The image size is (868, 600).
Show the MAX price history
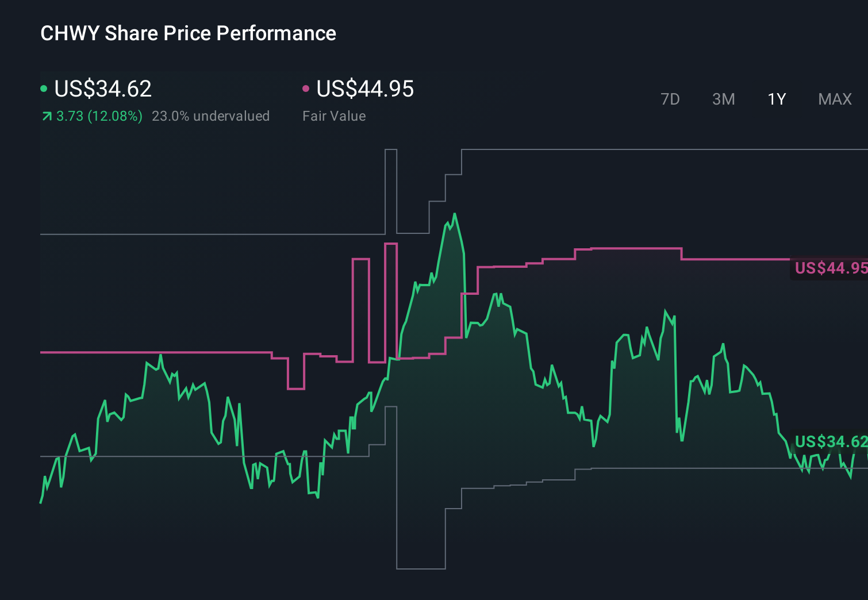coord(835,99)
